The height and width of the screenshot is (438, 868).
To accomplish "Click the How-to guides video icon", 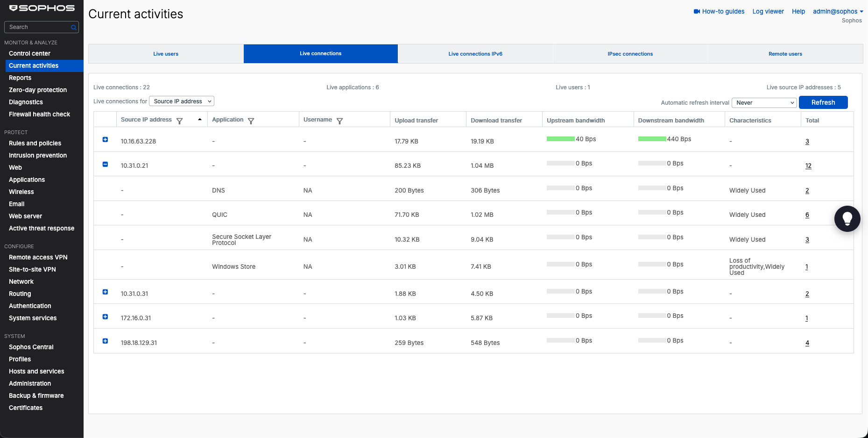I will (x=697, y=12).
